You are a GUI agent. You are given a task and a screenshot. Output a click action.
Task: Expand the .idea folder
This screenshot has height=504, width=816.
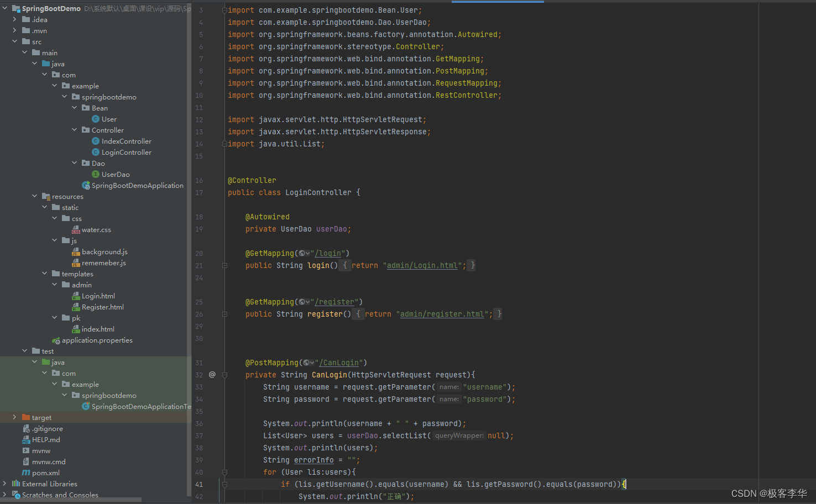(15, 19)
